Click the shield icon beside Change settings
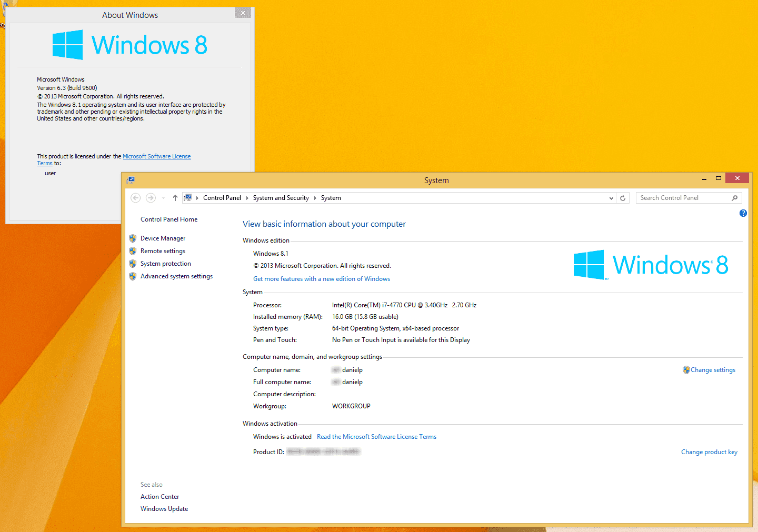758x532 pixels. [686, 370]
